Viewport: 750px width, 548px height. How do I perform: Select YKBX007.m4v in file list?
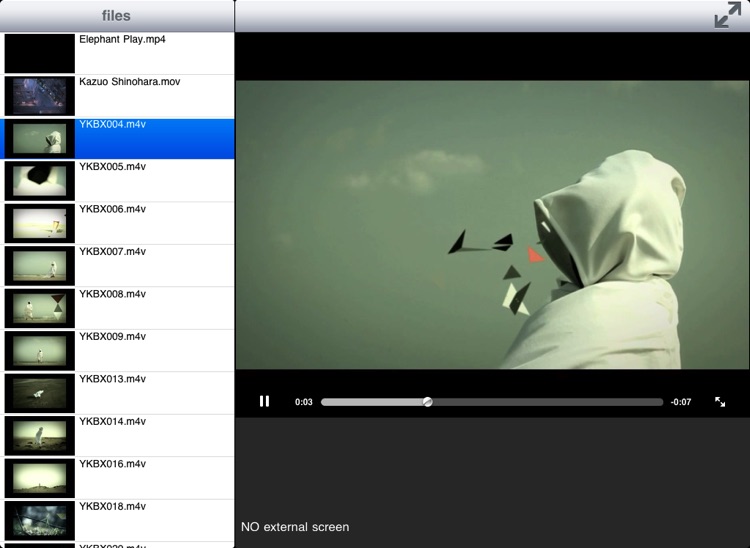pyautogui.click(x=117, y=265)
